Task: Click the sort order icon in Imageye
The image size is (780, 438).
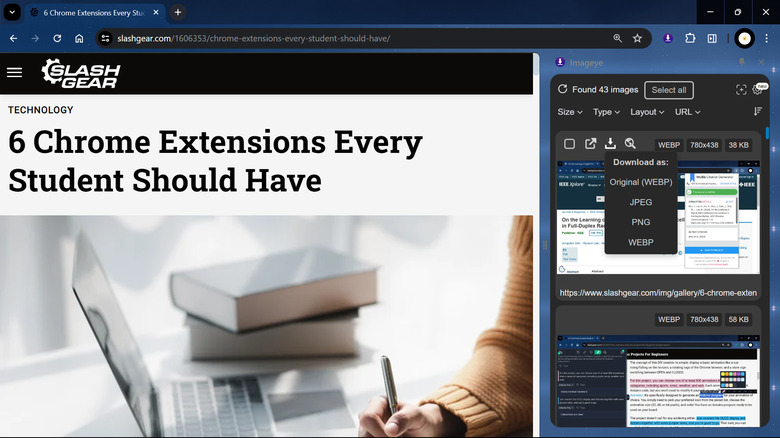Action: (757, 112)
